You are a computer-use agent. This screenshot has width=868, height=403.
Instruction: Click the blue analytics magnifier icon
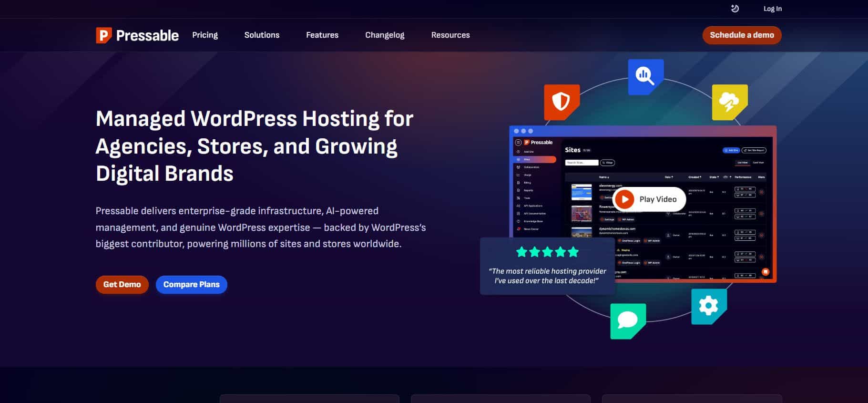645,76
